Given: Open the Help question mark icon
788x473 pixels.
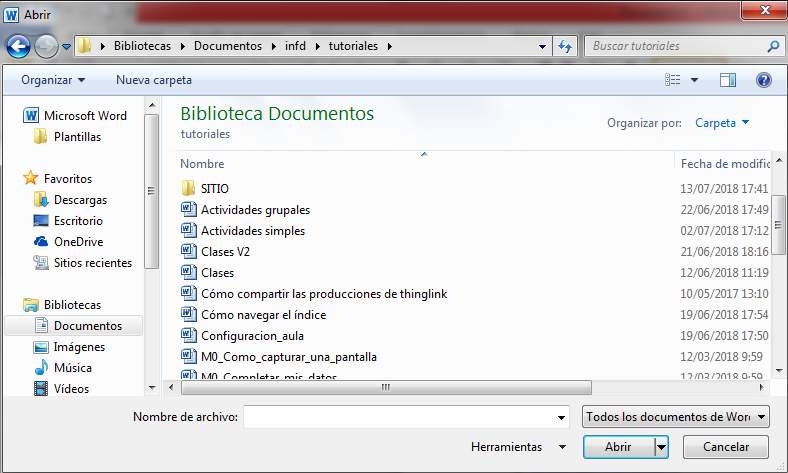Looking at the screenshot, I should (763, 80).
